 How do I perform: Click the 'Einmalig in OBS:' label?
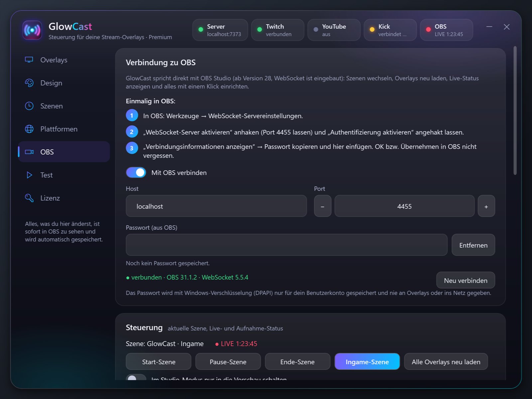[150, 101]
